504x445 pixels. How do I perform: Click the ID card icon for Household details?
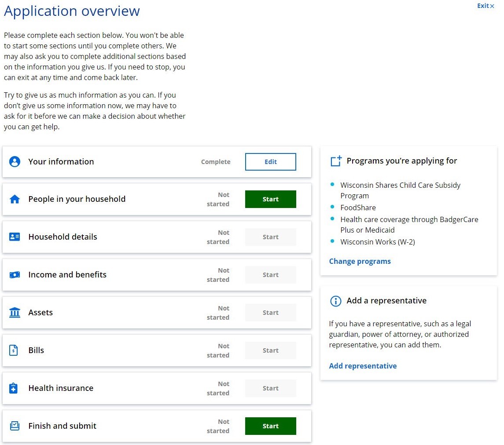(x=15, y=237)
